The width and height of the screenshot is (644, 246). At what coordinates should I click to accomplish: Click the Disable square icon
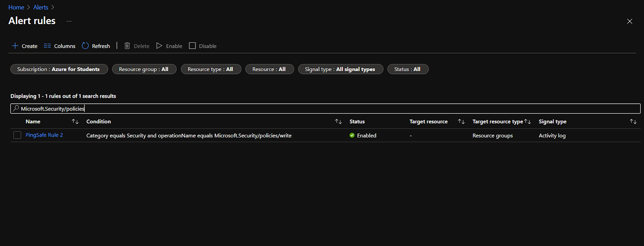[192, 46]
